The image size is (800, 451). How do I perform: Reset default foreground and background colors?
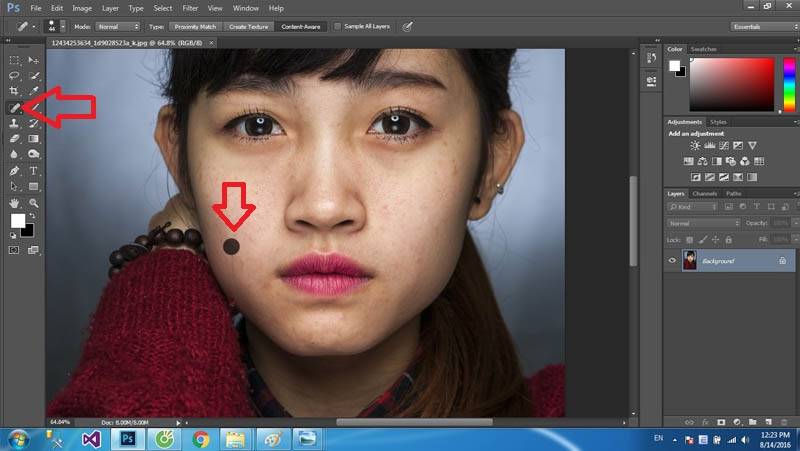point(13,235)
